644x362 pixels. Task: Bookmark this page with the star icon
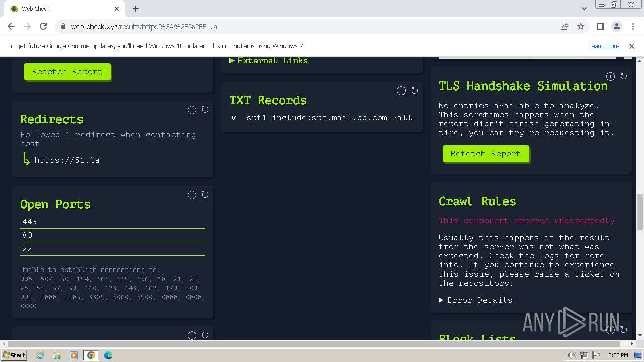(x=581, y=26)
